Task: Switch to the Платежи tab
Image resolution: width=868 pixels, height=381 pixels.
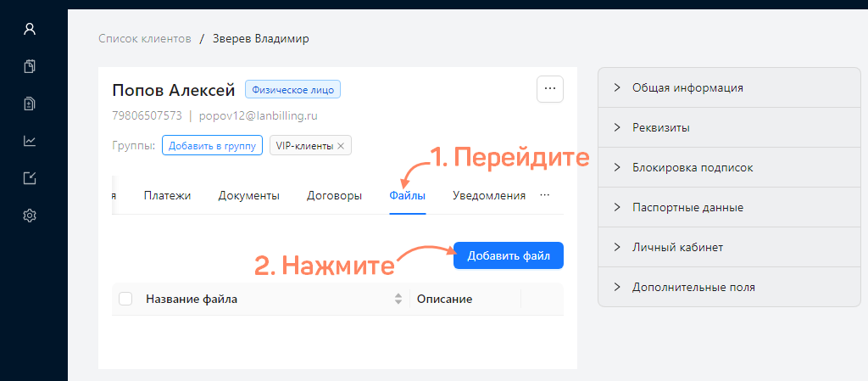Action: pos(167,195)
